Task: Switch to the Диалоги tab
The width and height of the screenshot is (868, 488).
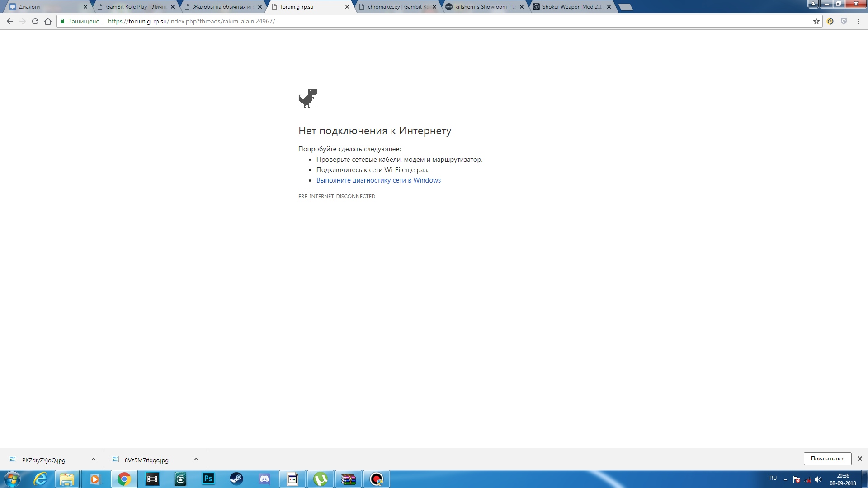Action: (45, 7)
